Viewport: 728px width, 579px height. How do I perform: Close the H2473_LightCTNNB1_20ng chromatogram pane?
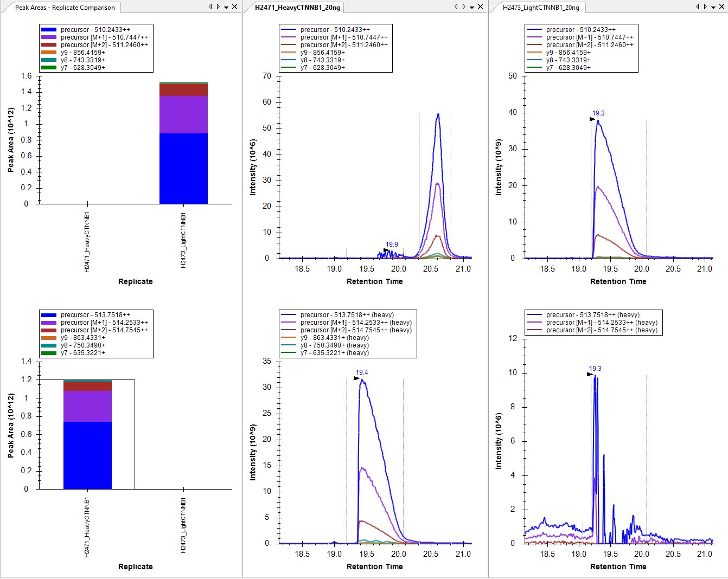click(722, 7)
